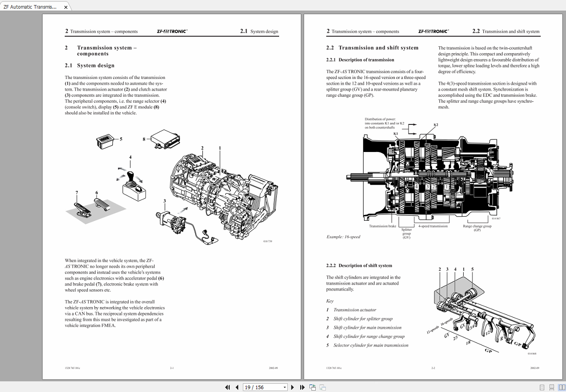The width and height of the screenshot is (566, 392).
Task: Open the page number dropdown arrow
Action: click(285, 387)
